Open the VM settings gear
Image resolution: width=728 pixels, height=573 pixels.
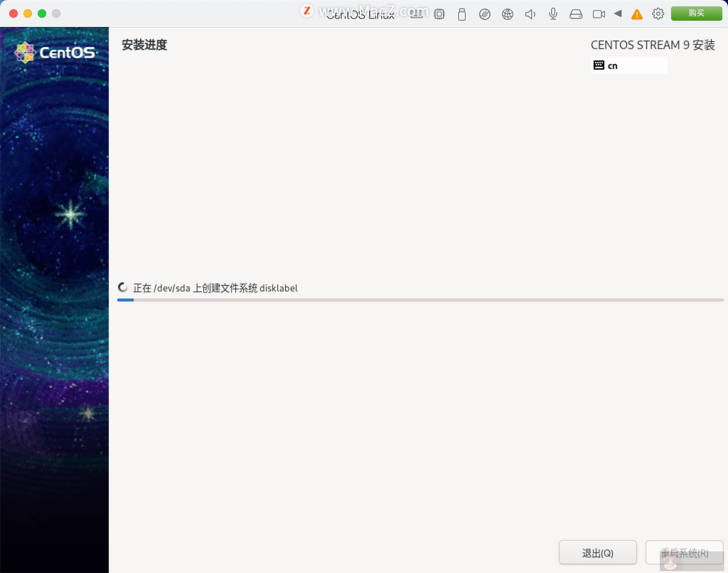click(658, 14)
